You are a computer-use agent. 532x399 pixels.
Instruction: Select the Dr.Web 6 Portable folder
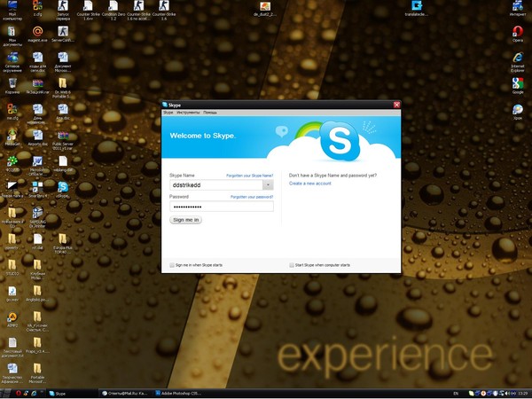(63, 88)
